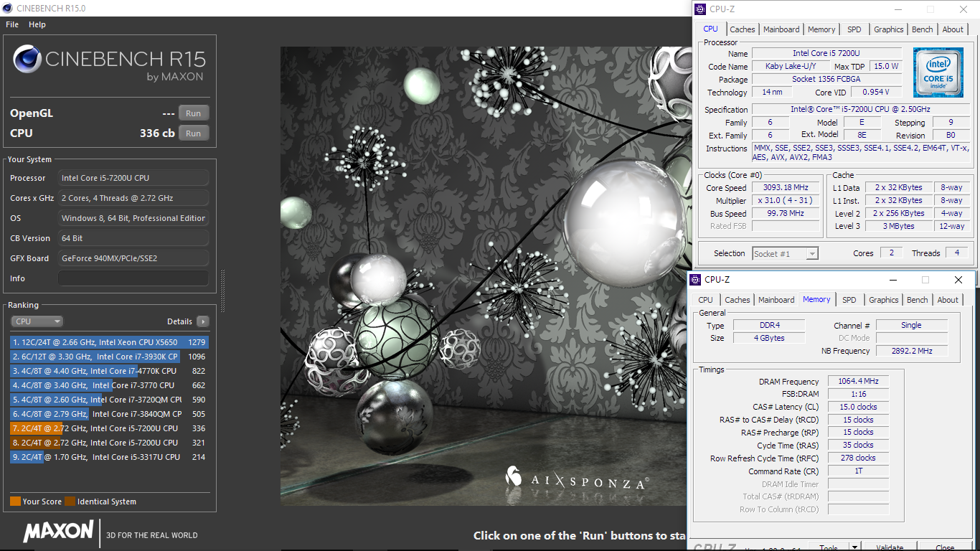The width and height of the screenshot is (980, 551).
Task: Open Caches tab in upper CPU-Z window
Action: click(743, 29)
